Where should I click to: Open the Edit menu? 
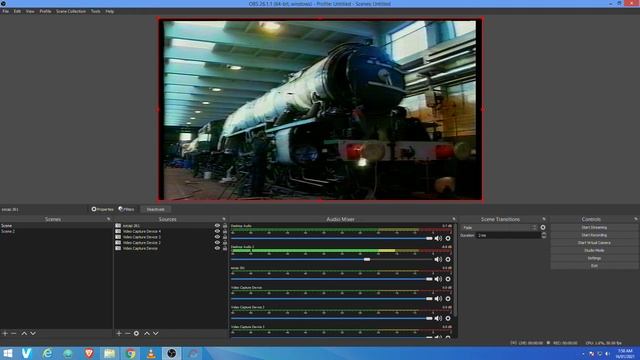(17, 11)
